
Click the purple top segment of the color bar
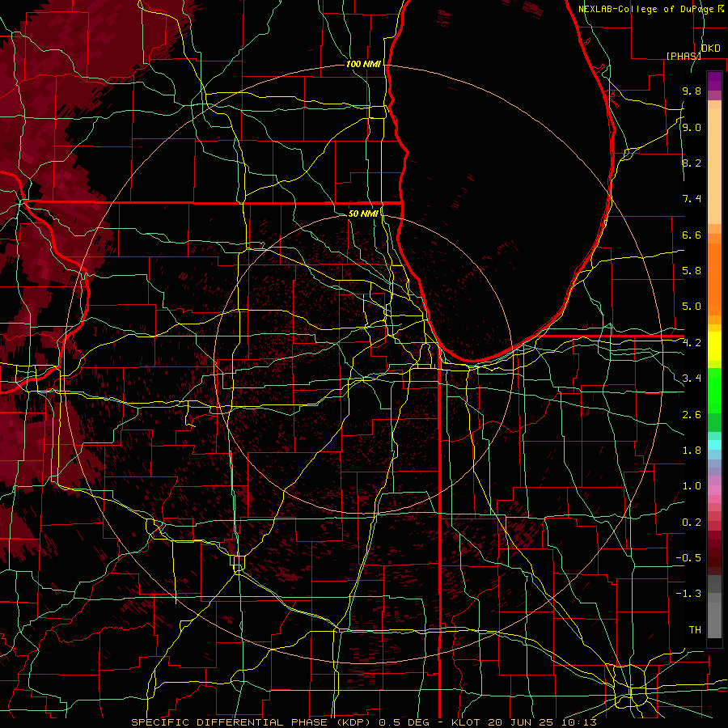[x=714, y=81]
